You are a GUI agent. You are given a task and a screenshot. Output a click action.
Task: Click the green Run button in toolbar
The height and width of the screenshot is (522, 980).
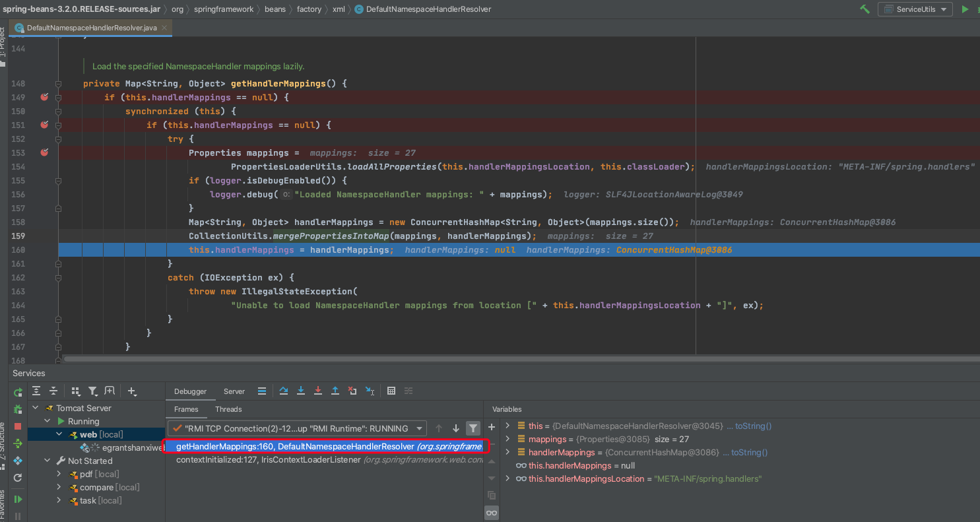(x=965, y=9)
